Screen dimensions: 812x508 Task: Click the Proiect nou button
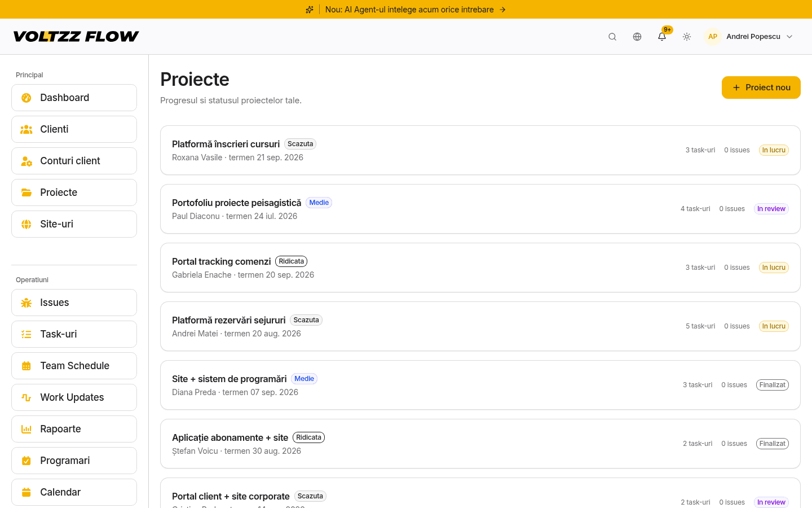(x=761, y=87)
